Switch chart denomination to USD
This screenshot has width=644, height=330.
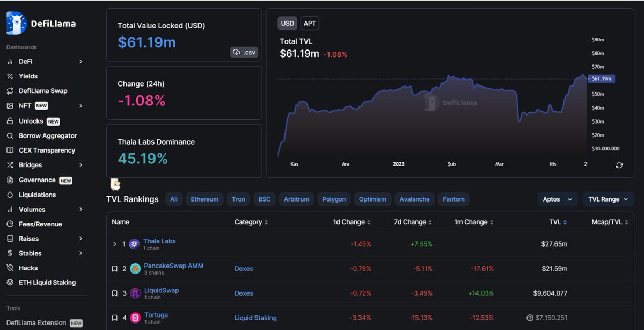point(288,23)
